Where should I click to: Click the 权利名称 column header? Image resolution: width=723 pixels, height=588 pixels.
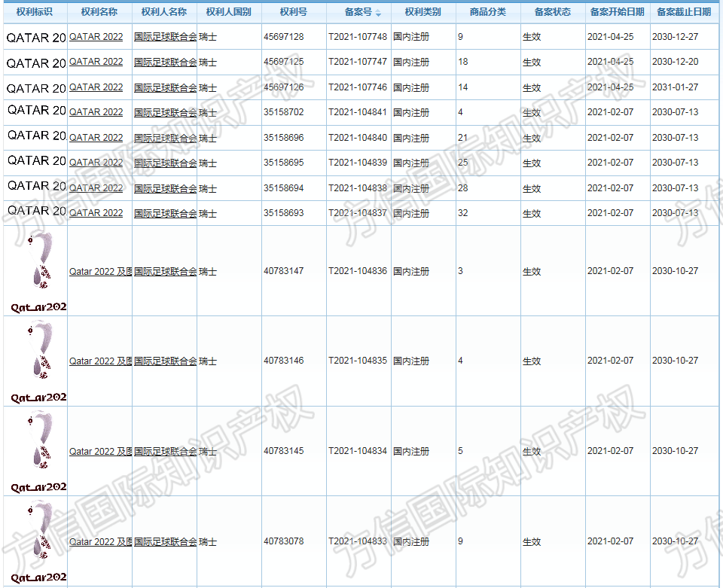pos(99,12)
